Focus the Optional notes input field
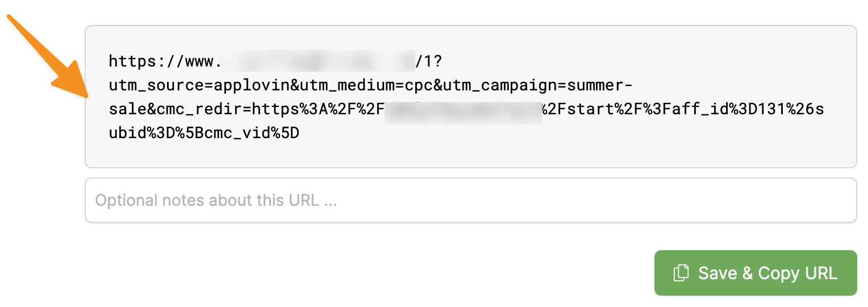 click(470, 200)
